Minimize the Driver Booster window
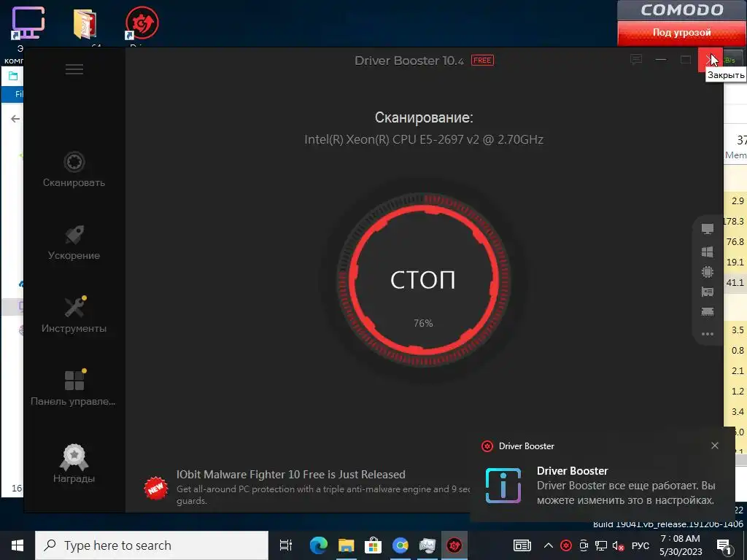 (x=661, y=60)
